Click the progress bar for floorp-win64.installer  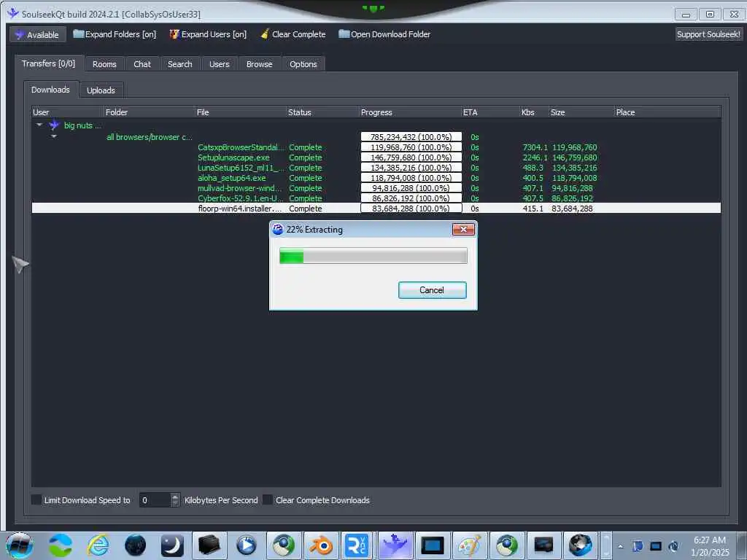(x=411, y=208)
